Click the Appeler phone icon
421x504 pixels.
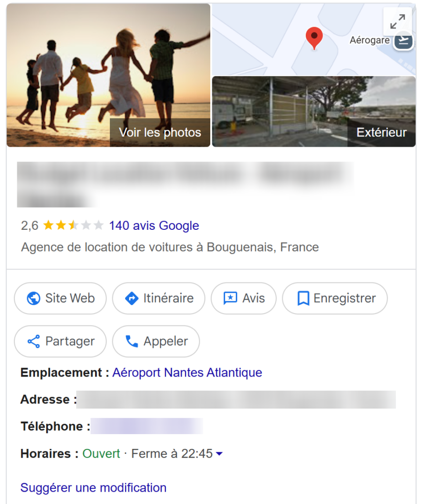pos(131,341)
